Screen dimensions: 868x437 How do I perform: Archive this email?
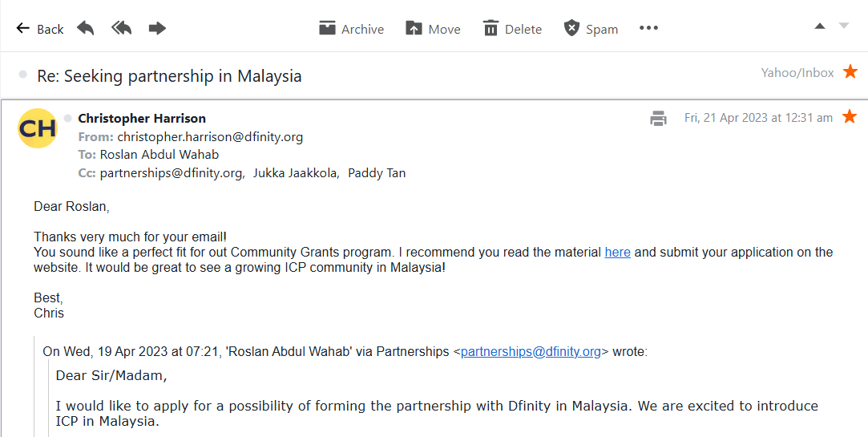click(x=351, y=29)
